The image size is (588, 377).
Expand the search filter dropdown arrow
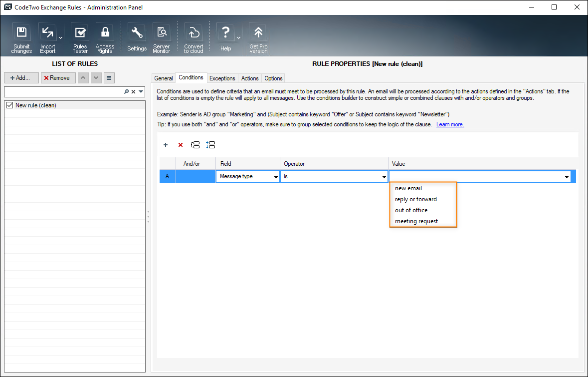(141, 91)
